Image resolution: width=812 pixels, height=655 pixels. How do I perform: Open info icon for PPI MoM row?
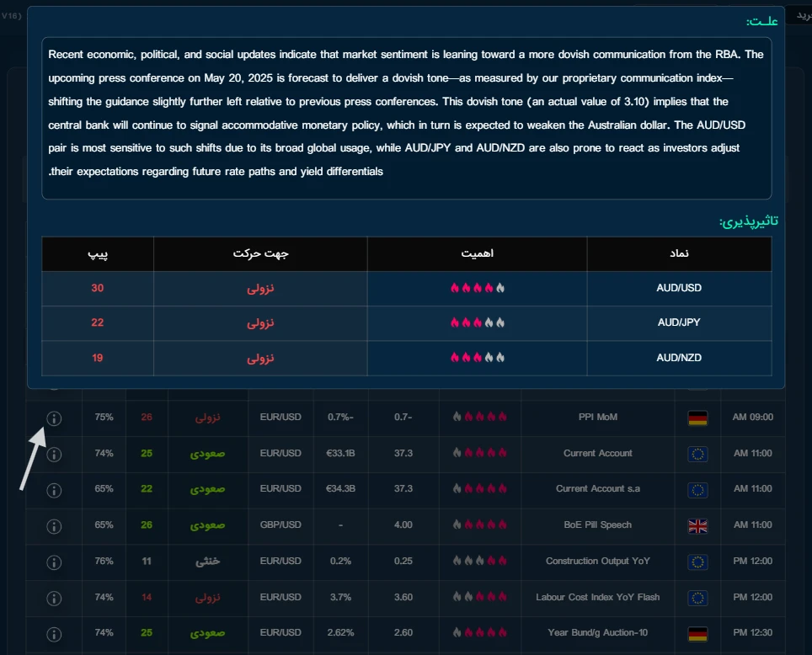54,418
